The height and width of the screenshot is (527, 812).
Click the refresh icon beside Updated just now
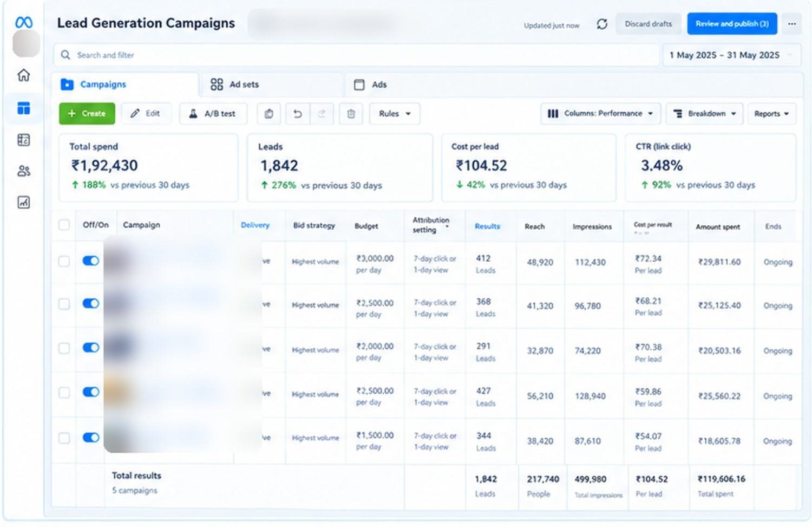point(602,24)
